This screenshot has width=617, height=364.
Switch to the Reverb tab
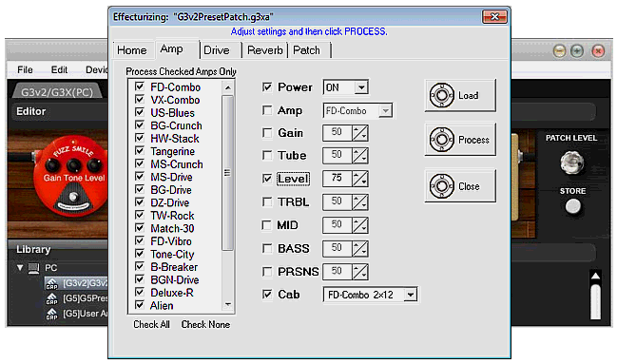pyautogui.click(x=265, y=50)
